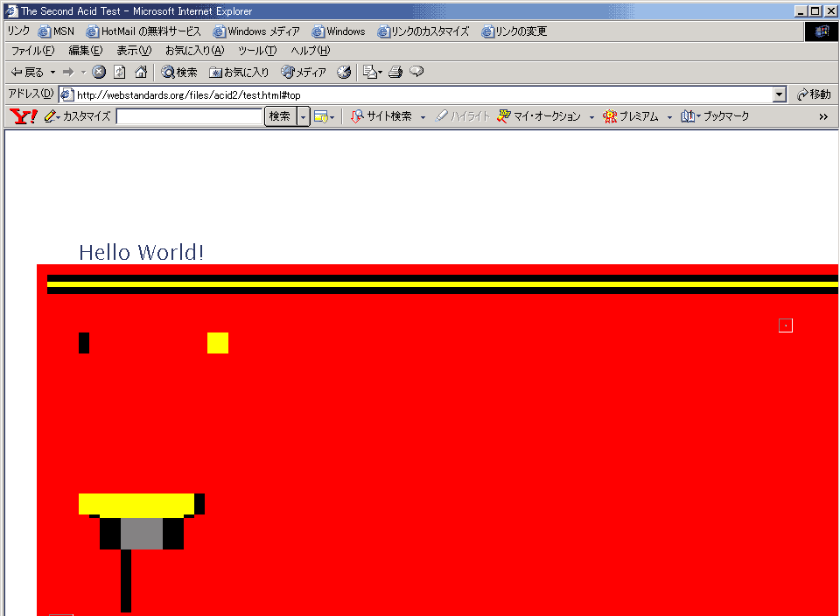The width and height of the screenshot is (840, 616).
Task: Click the カスタマイズ label on Yahoo toolbar
Action: coord(87,116)
